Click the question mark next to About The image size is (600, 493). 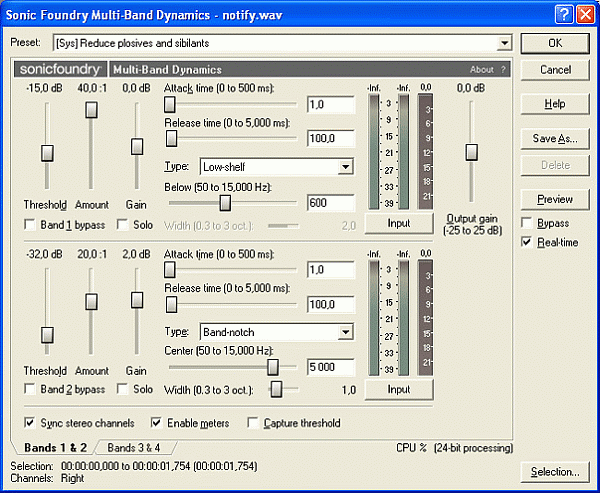(x=503, y=70)
